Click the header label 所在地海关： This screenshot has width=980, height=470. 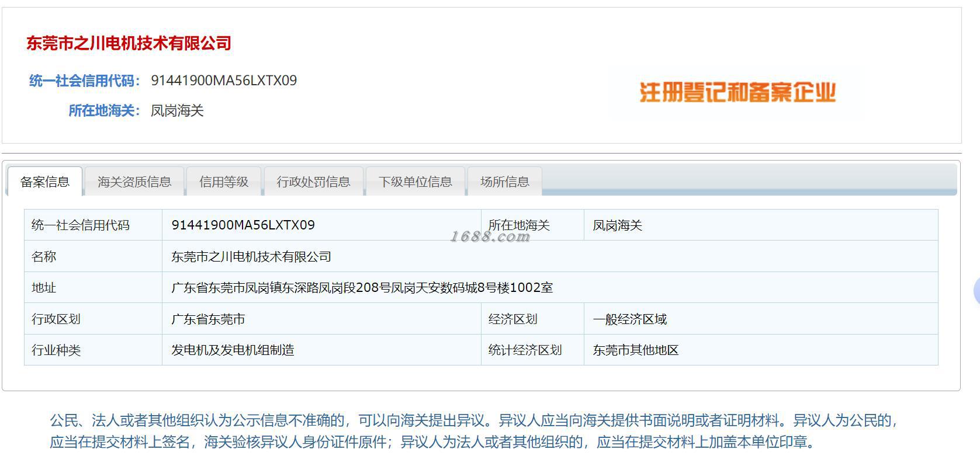click(105, 111)
